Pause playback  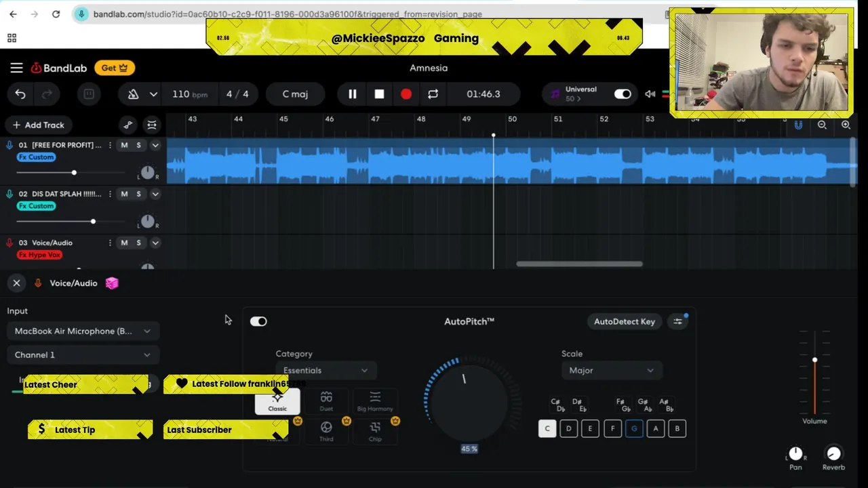(353, 94)
